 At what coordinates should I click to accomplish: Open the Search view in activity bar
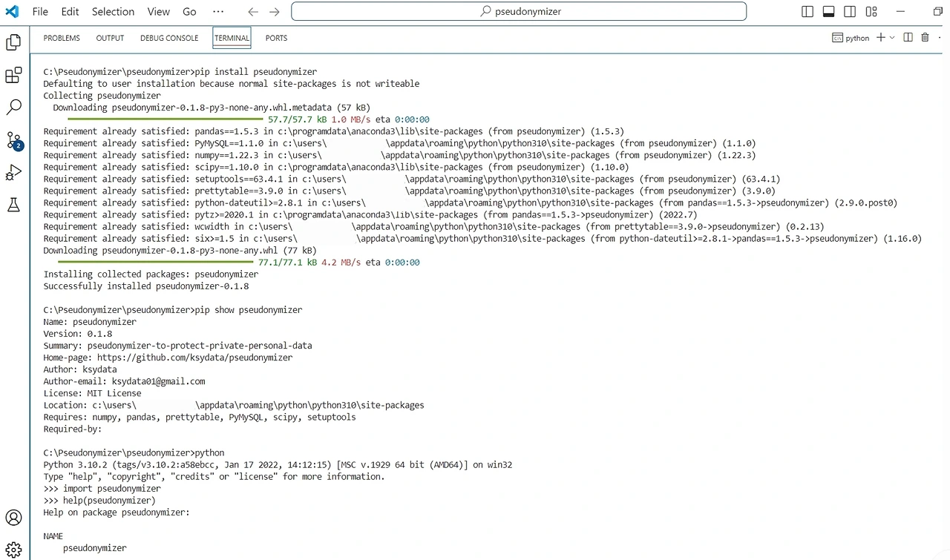(x=13, y=108)
